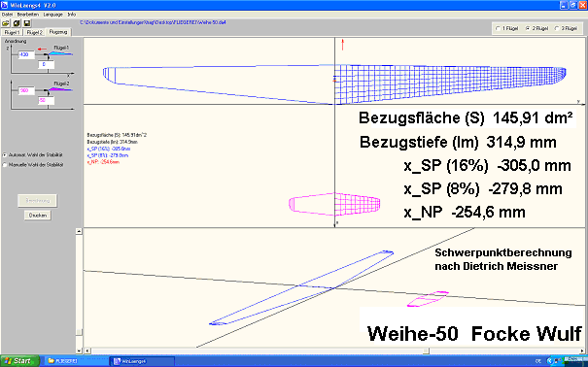Click the scroll up arrow of vertical scrollbar
The image size is (588, 367).
click(x=79, y=231)
